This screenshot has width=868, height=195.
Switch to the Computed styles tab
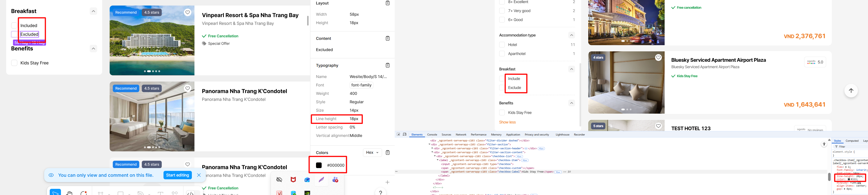[x=852, y=141]
